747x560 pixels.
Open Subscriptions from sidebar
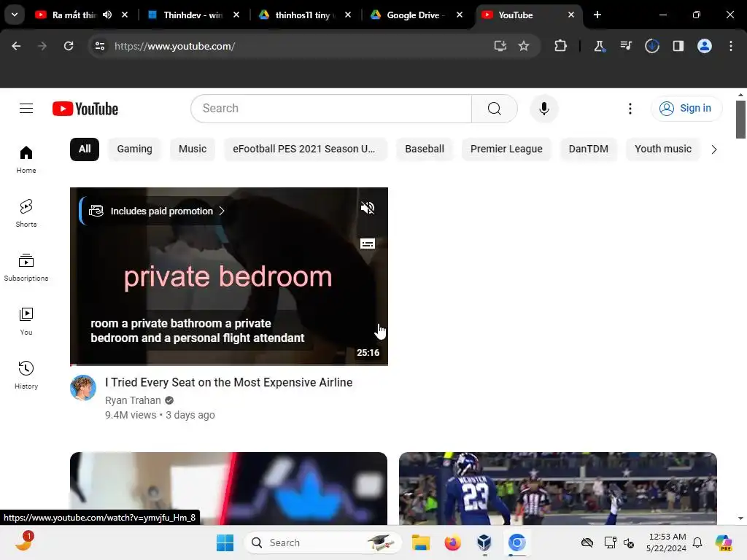click(x=26, y=267)
